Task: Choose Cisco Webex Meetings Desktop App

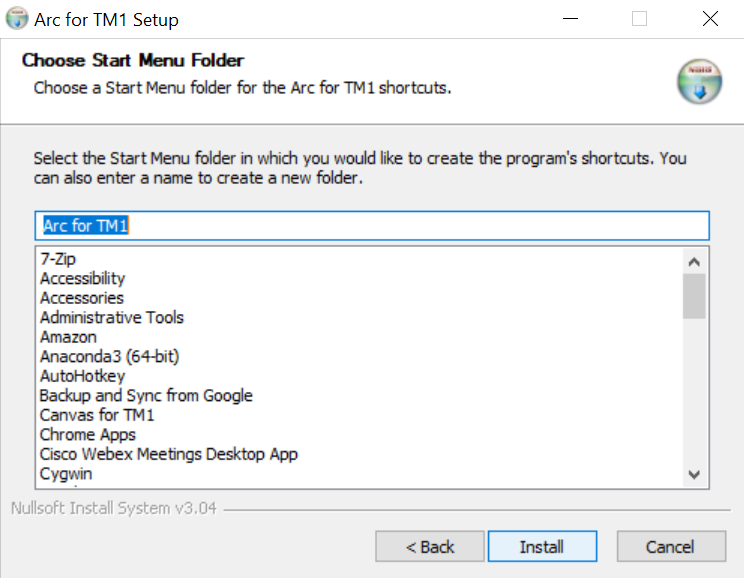Action: [169, 454]
